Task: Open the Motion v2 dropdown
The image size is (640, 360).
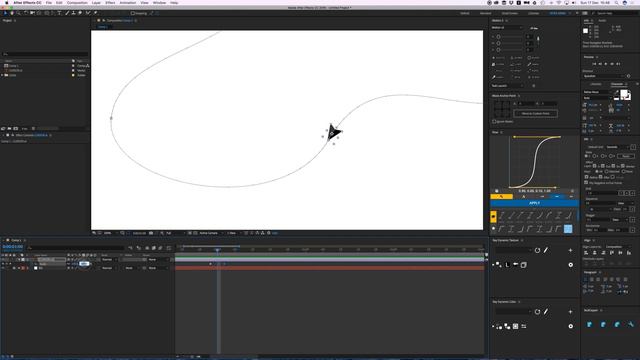Action: click(x=507, y=28)
